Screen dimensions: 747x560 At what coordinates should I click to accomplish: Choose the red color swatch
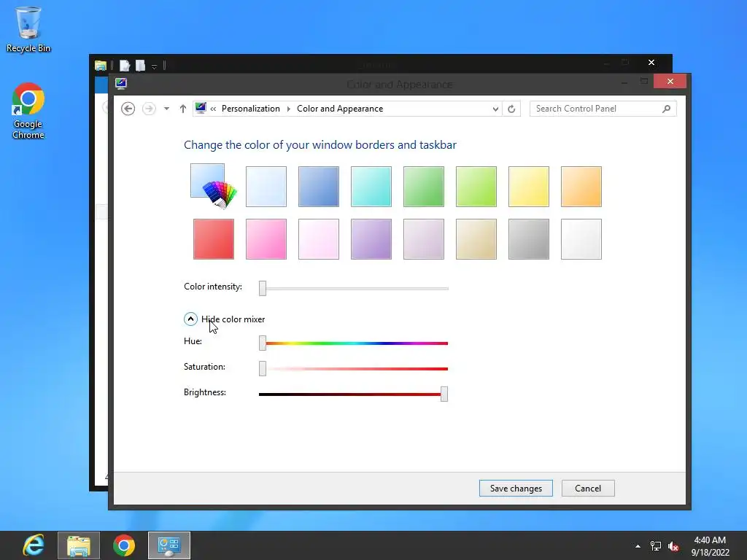(214, 239)
